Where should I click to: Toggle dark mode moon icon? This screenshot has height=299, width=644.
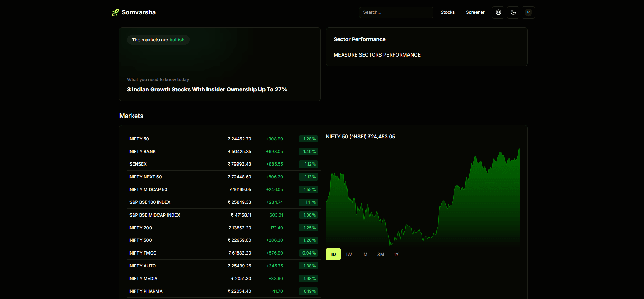[x=513, y=12]
